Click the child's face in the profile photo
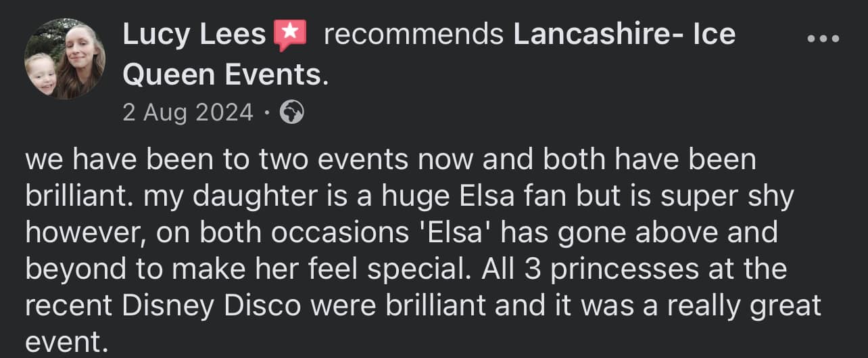 coord(43,72)
